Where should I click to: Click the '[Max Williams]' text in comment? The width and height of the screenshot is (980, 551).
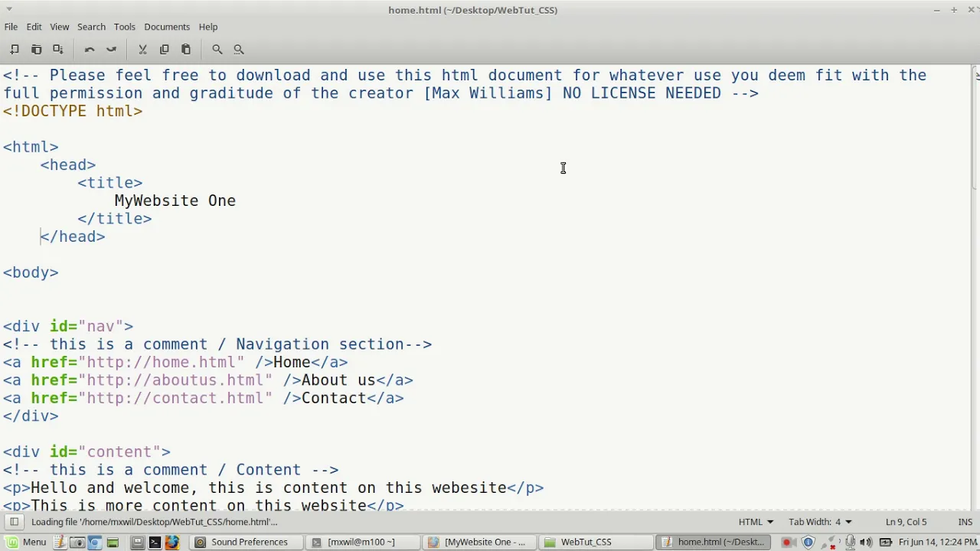click(488, 93)
